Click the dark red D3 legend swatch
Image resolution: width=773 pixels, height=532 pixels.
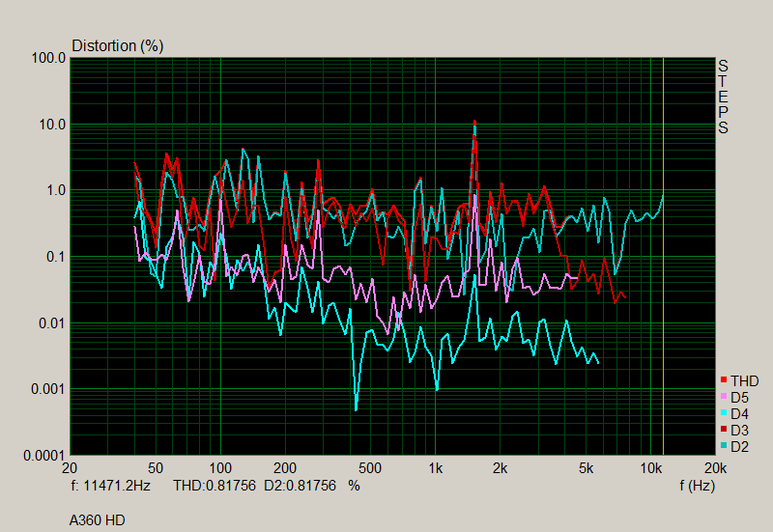(x=723, y=430)
